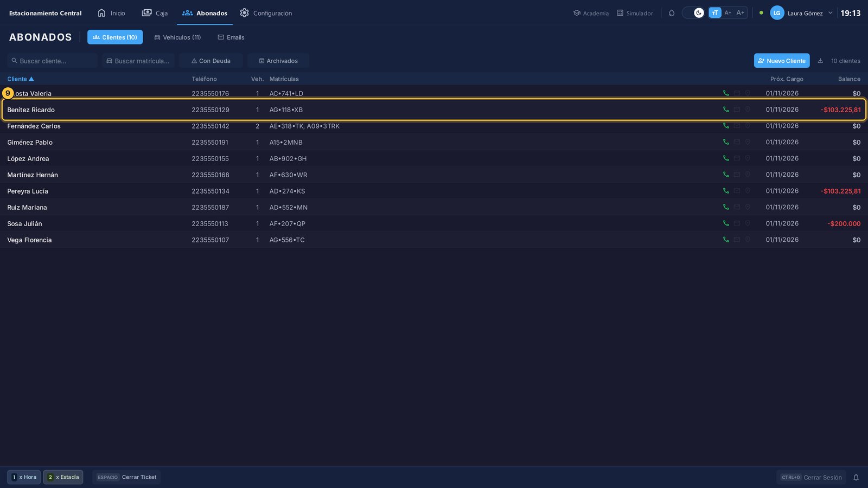This screenshot has width=868, height=488.
Task: Click the Buscar matrícula search field
Action: click(x=138, y=61)
